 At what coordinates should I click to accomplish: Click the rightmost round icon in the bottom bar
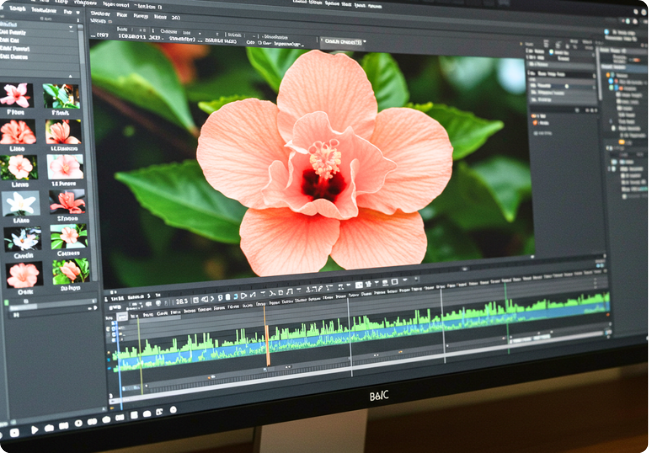[x=173, y=410]
